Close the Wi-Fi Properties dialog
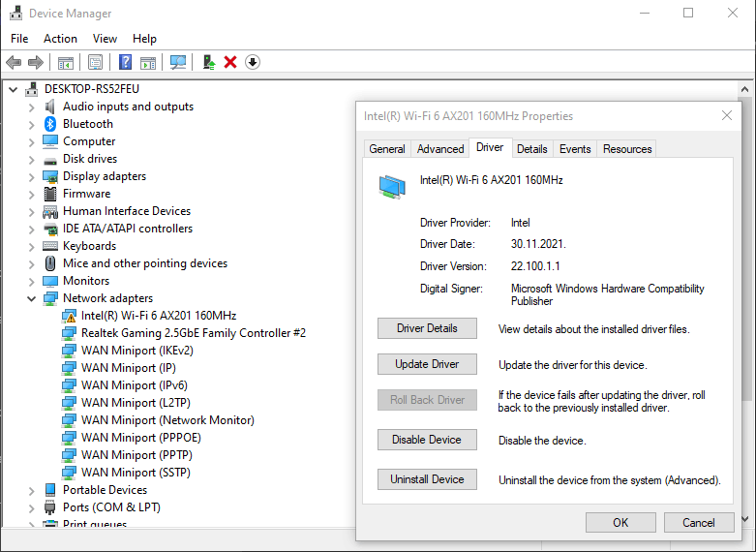This screenshot has height=552, width=756. [727, 116]
